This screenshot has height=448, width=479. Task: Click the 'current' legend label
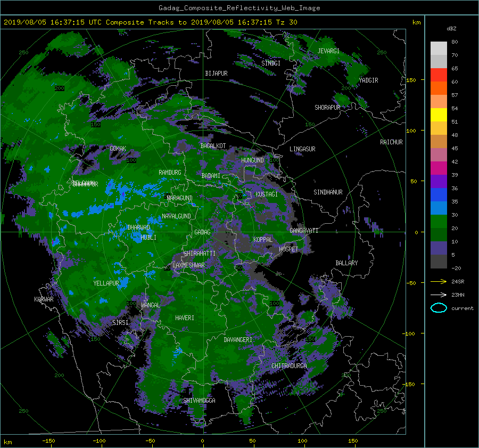pos(463,308)
